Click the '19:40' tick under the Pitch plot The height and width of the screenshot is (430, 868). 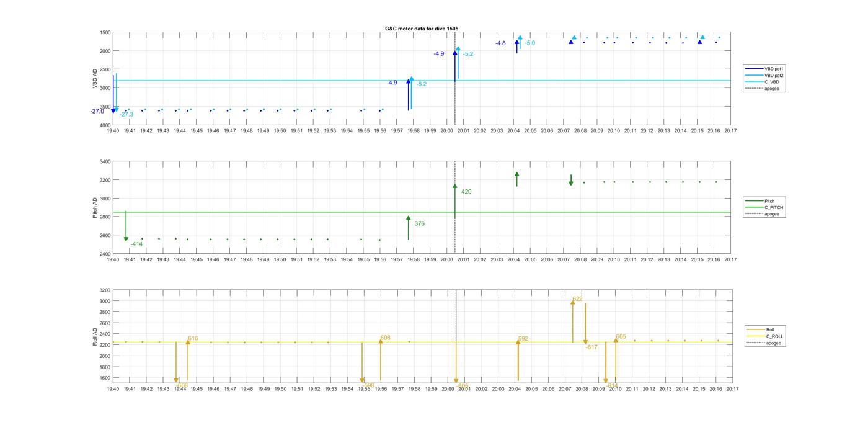tap(113, 259)
